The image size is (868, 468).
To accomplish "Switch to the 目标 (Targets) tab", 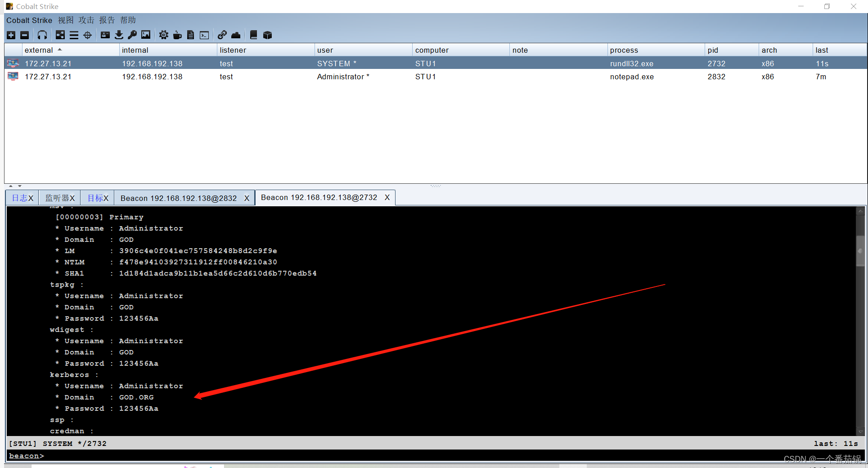I will (95, 198).
